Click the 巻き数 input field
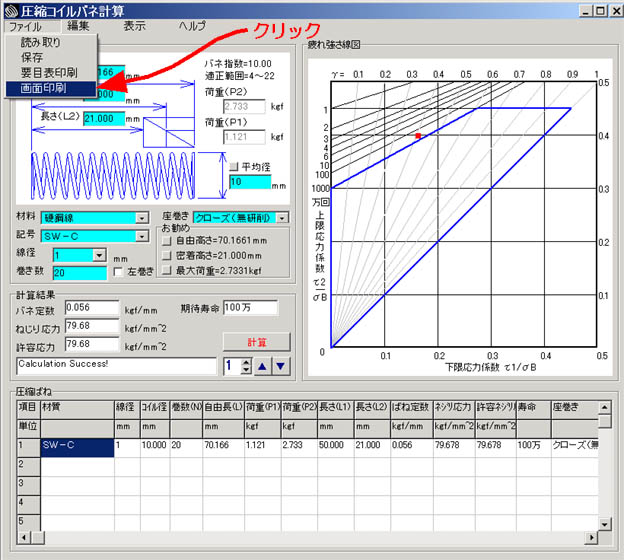The image size is (624, 560). click(x=78, y=272)
